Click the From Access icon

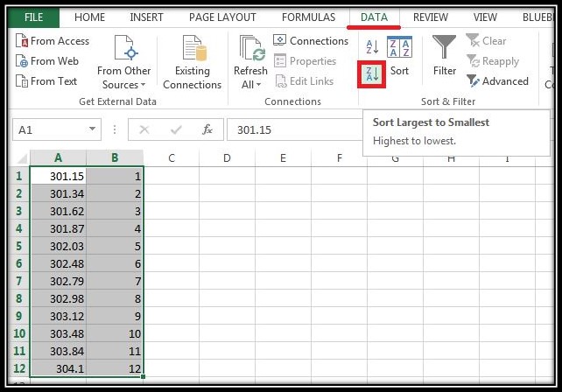(x=22, y=41)
